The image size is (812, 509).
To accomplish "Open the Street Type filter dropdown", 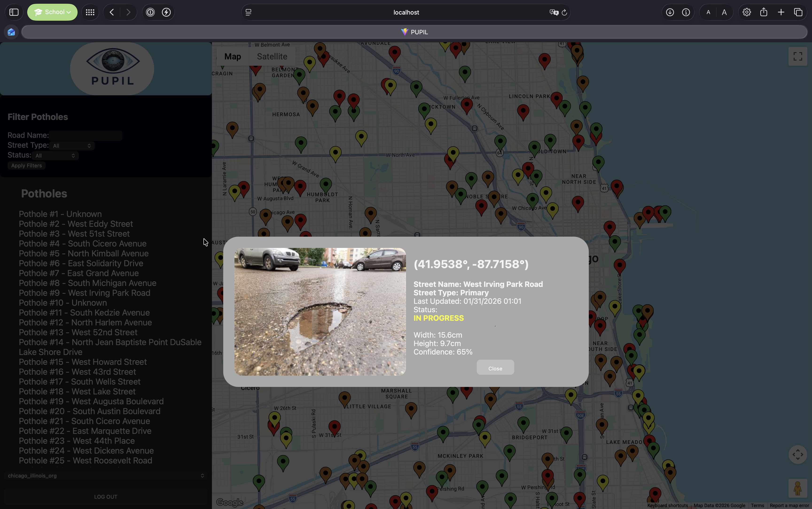I will coord(72,146).
